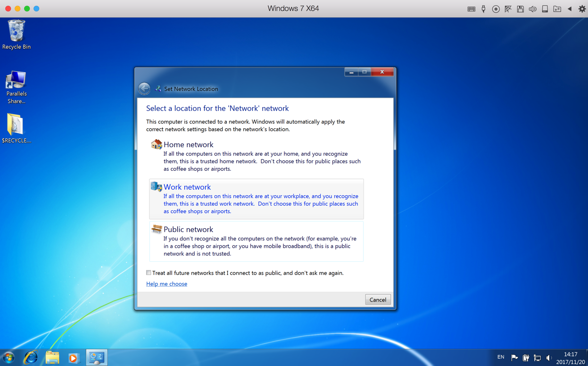
Task: Select the $RECYCLE folder on desktop
Action: (17, 128)
